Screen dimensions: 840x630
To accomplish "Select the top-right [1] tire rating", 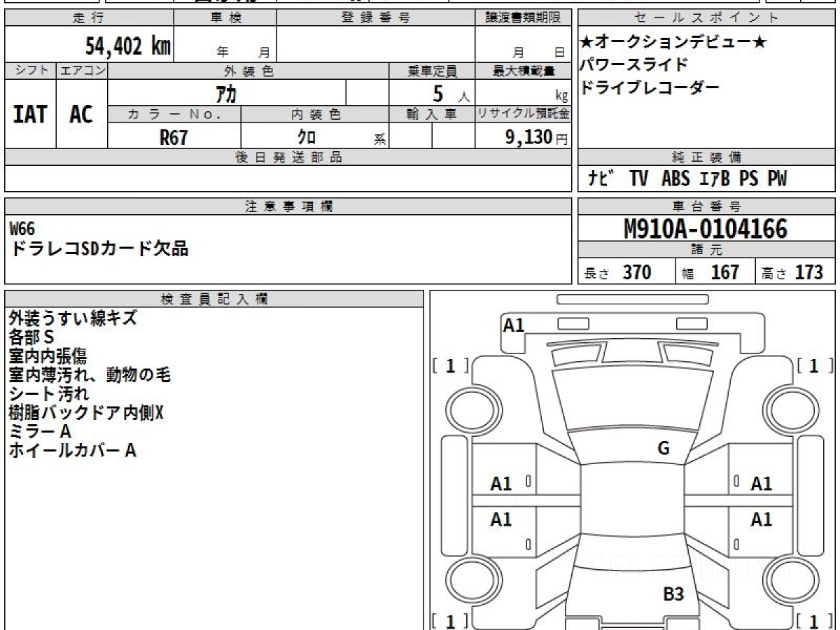I will (x=815, y=365).
